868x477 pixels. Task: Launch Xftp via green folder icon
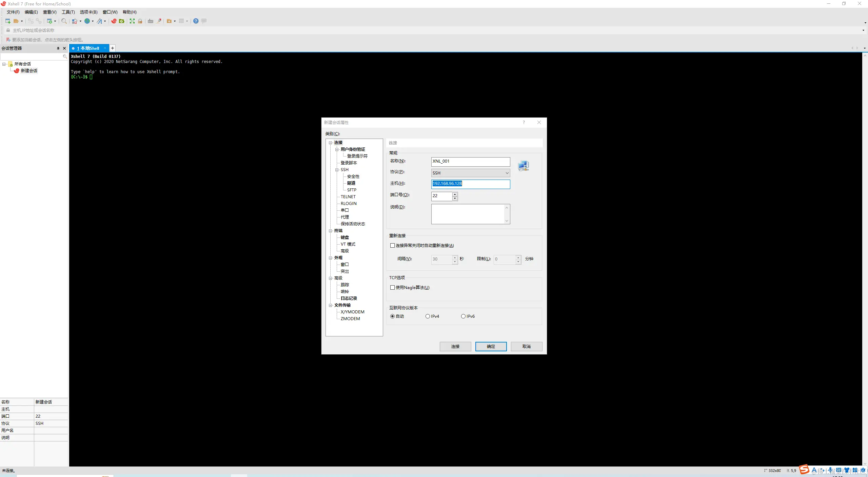point(122,21)
